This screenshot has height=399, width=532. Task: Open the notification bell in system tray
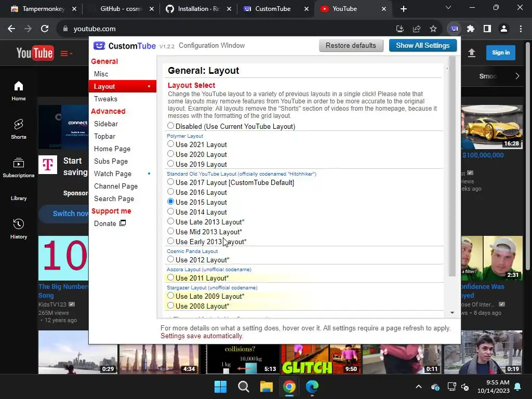[518, 387]
